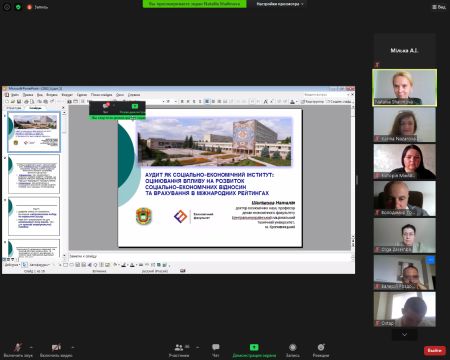450x360 pixels.
Task: Toggle bold formatting in PowerPoint toolbar
Action: click(182, 101)
